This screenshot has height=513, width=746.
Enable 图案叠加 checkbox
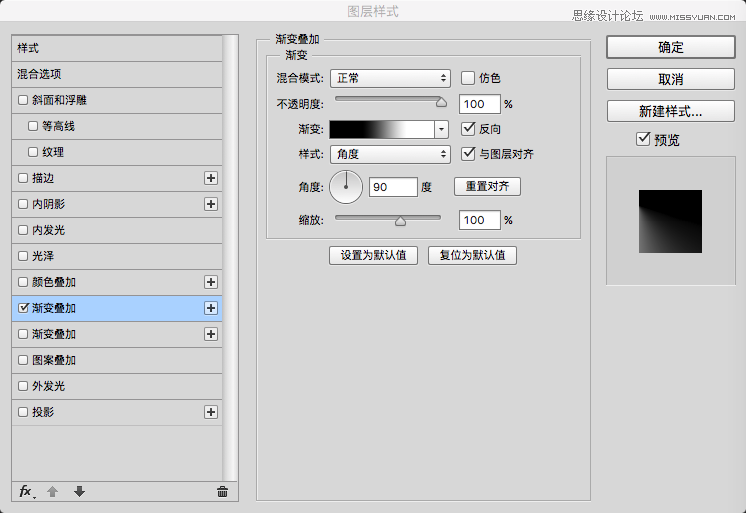tap(23, 360)
